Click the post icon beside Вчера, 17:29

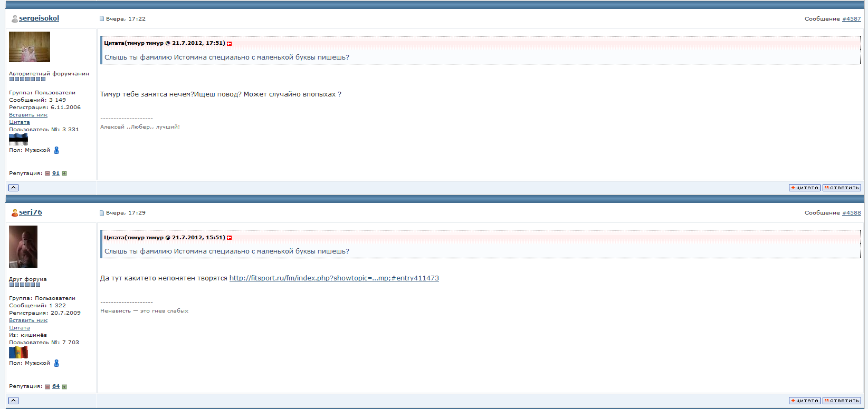102,213
